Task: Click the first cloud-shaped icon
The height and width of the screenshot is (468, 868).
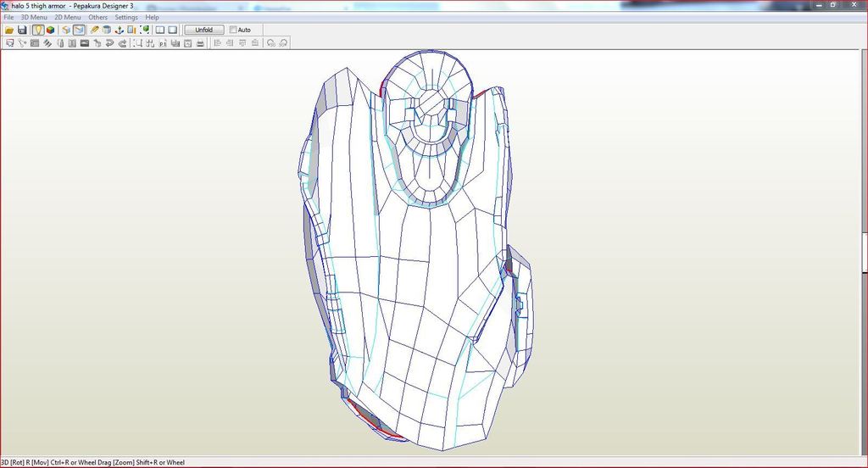Action: [270, 43]
